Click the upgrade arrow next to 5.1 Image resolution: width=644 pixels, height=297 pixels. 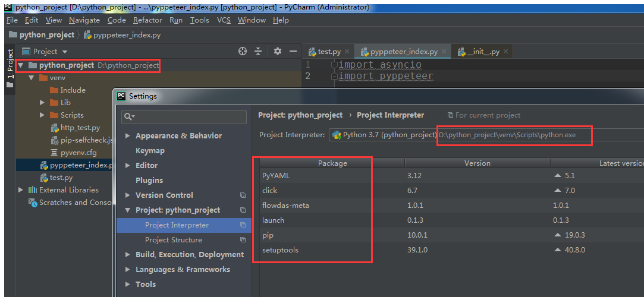(557, 176)
